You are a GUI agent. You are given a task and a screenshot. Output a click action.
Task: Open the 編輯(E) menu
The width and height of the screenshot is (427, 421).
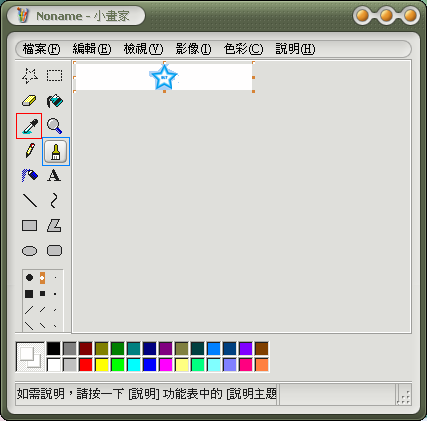(92, 49)
